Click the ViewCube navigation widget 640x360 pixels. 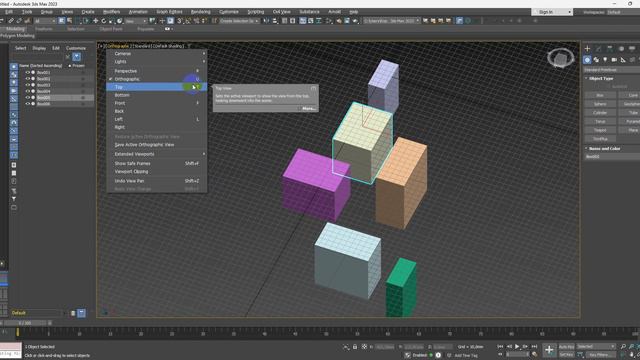(x=560, y=59)
